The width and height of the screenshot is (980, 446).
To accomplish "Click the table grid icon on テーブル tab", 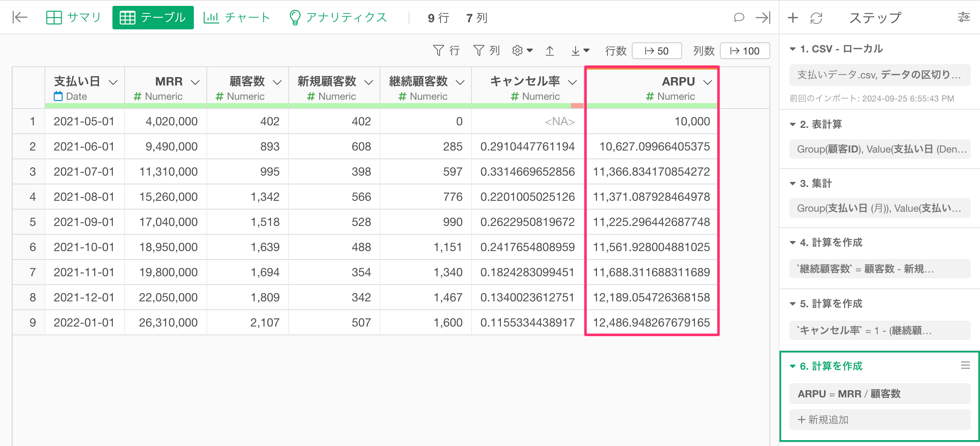I will [128, 18].
